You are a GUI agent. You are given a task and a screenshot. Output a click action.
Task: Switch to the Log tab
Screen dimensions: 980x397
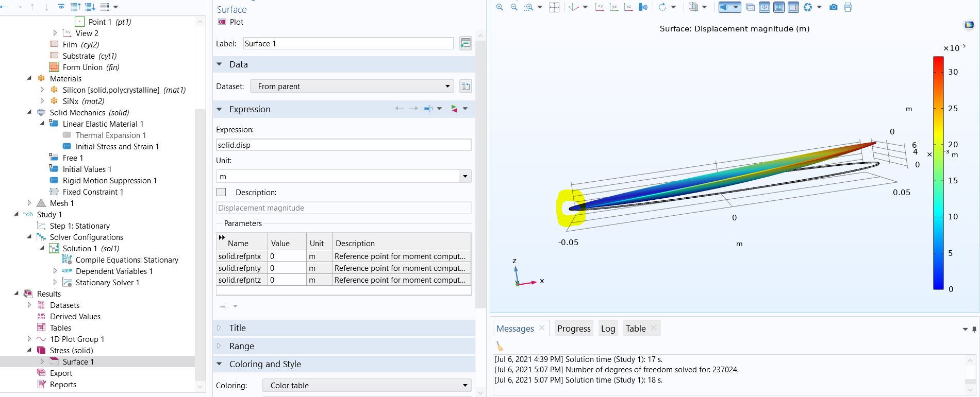tap(608, 329)
